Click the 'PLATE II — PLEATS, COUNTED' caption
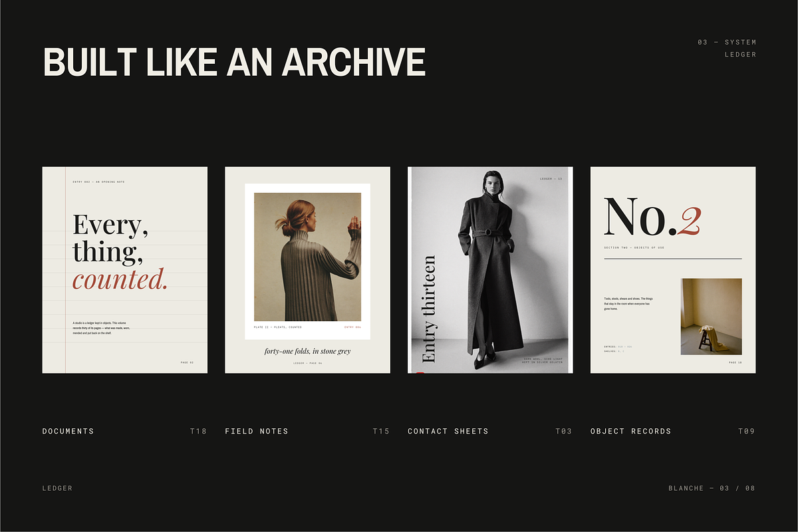Viewport: 798px width, 532px height. click(x=277, y=327)
